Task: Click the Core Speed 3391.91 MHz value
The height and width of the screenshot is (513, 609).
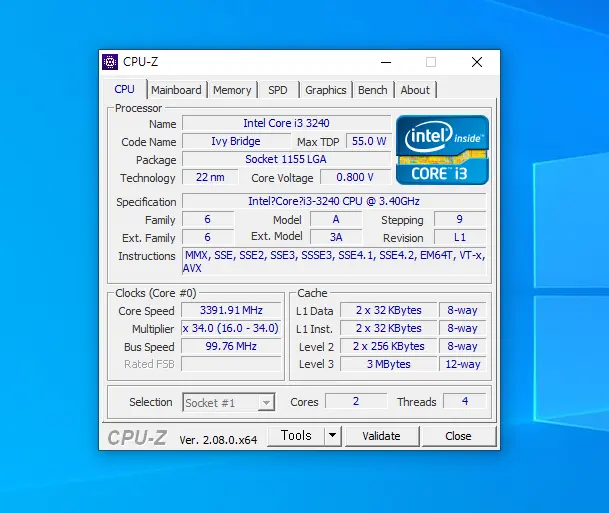Action: (x=231, y=310)
